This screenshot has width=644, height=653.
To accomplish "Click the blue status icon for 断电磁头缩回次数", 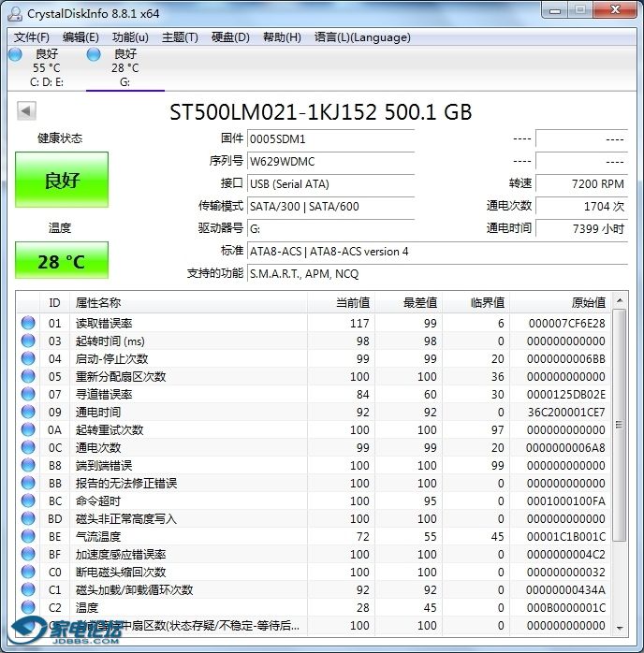I will 28,572.
